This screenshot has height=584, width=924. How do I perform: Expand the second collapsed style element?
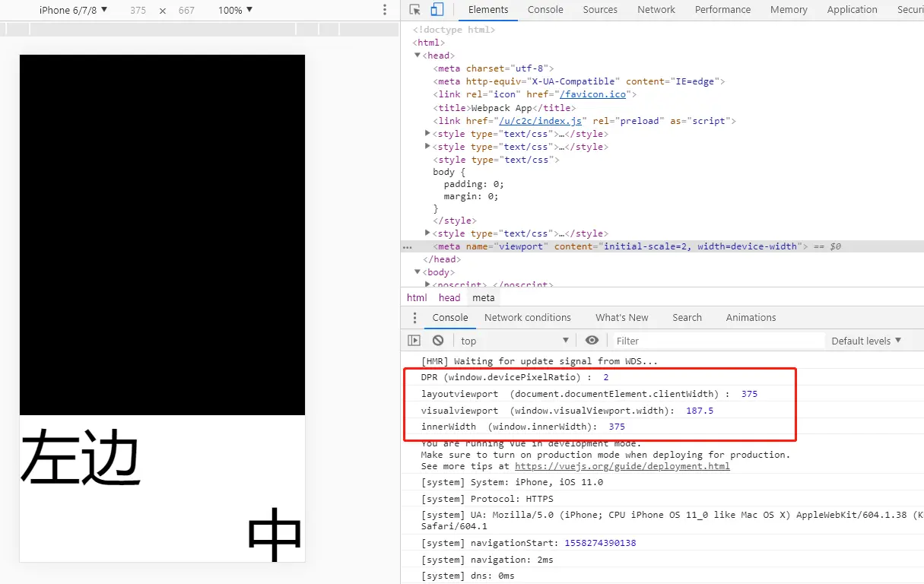coord(428,147)
